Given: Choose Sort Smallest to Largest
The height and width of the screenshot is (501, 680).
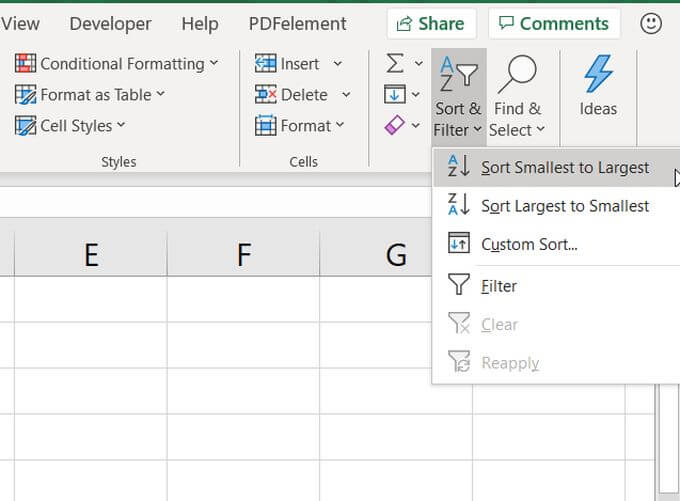Looking at the screenshot, I should pyautogui.click(x=564, y=168).
